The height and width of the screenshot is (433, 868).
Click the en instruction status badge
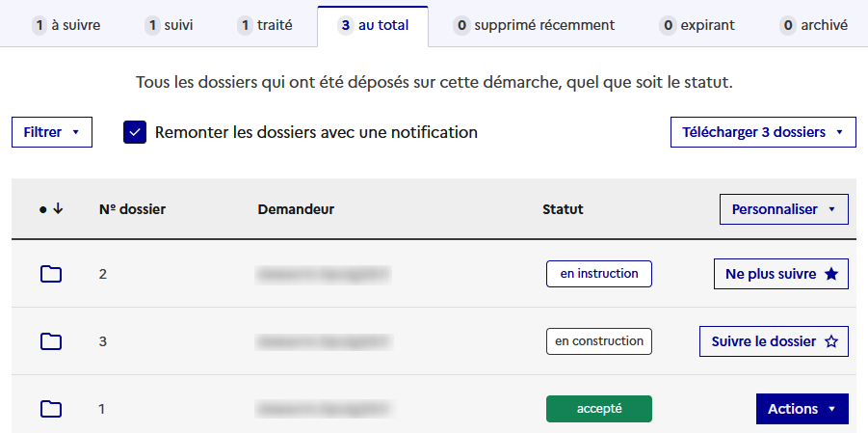[599, 274]
